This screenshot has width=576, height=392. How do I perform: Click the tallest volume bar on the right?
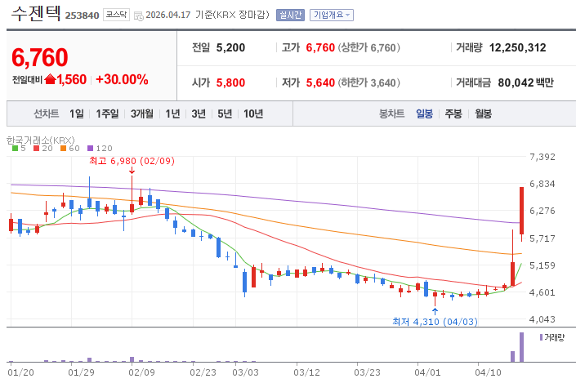click(x=521, y=346)
